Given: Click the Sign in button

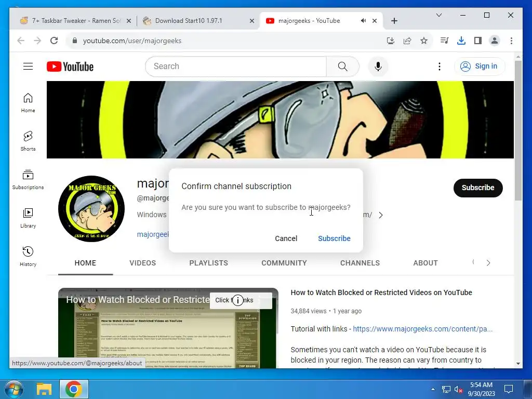Looking at the screenshot, I should pos(480,66).
